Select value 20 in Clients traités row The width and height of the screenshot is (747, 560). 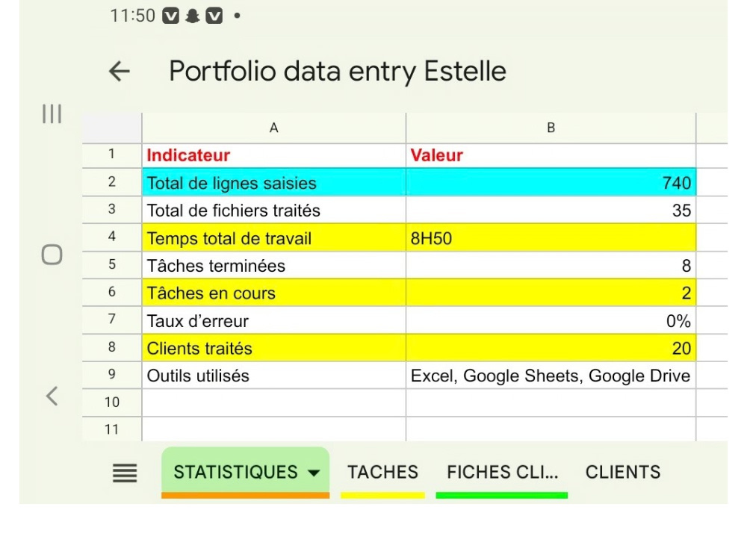pos(551,347)
